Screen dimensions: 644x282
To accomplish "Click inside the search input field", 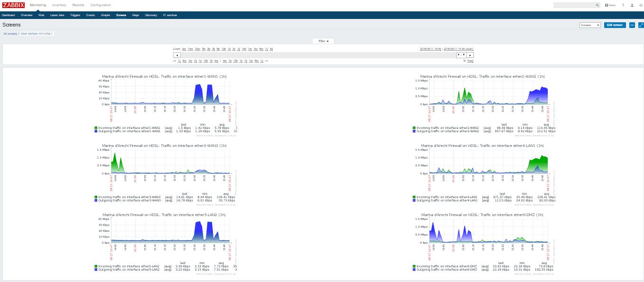I will tap(574, 5).
